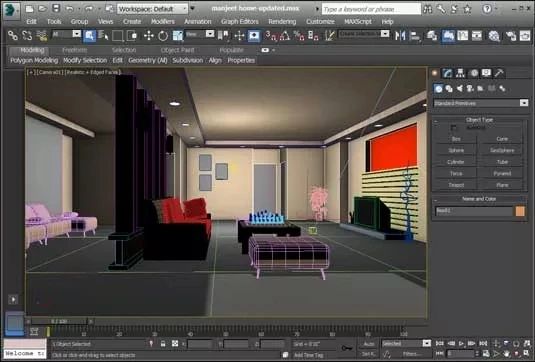Select the Shapes category in Create panel
Image resolution: width=535 pixels, height=362 pixels.
449,89
